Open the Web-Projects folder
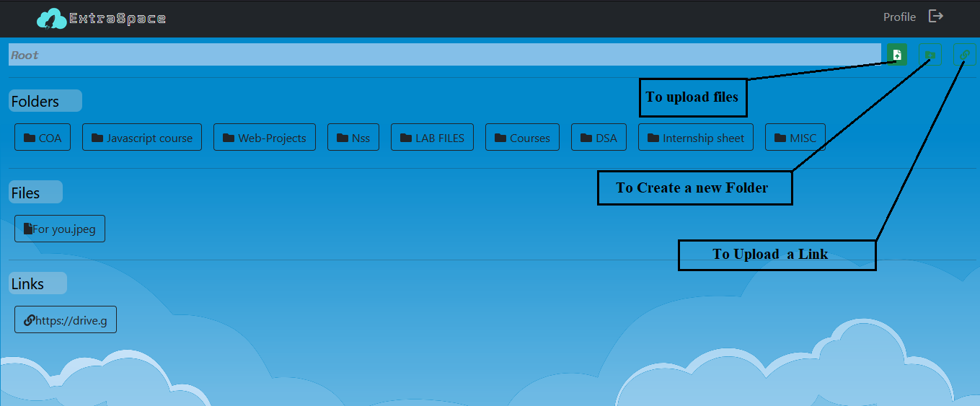Image resolution: width=980 pixels, height=406 pixels. [x=265, y=137]
